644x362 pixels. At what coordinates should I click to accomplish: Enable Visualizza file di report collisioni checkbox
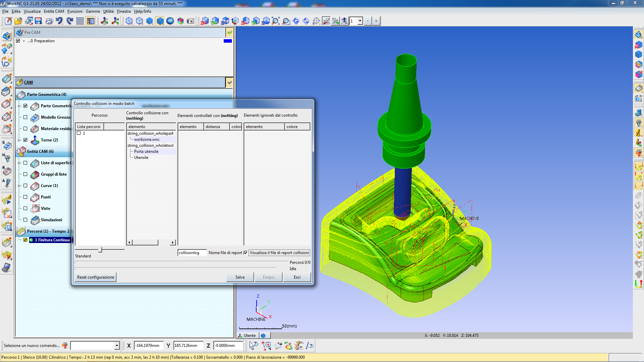click(x=247, y=252)
